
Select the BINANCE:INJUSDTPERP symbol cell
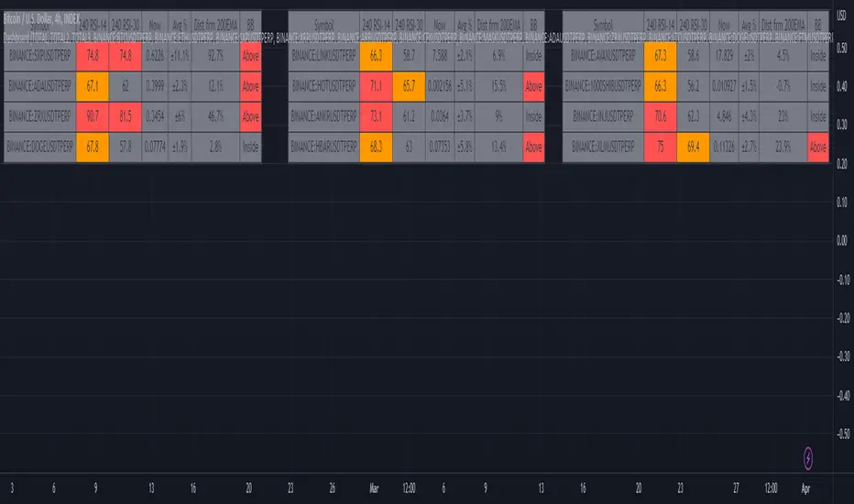coord(603,116)
